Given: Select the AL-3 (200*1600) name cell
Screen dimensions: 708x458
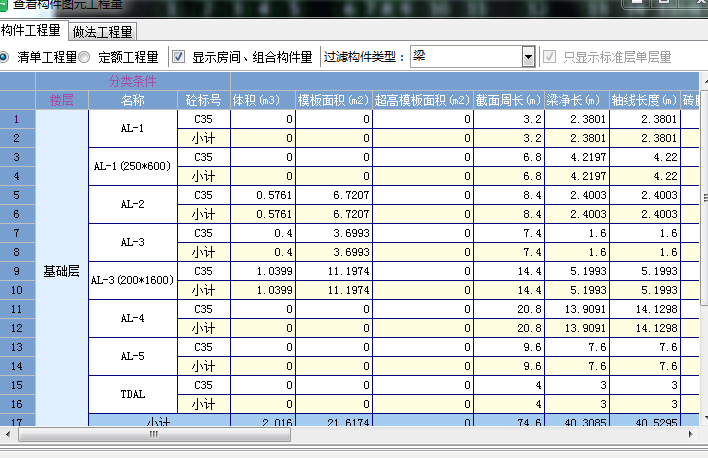Looking at the screenshot, I should [133, 280].
